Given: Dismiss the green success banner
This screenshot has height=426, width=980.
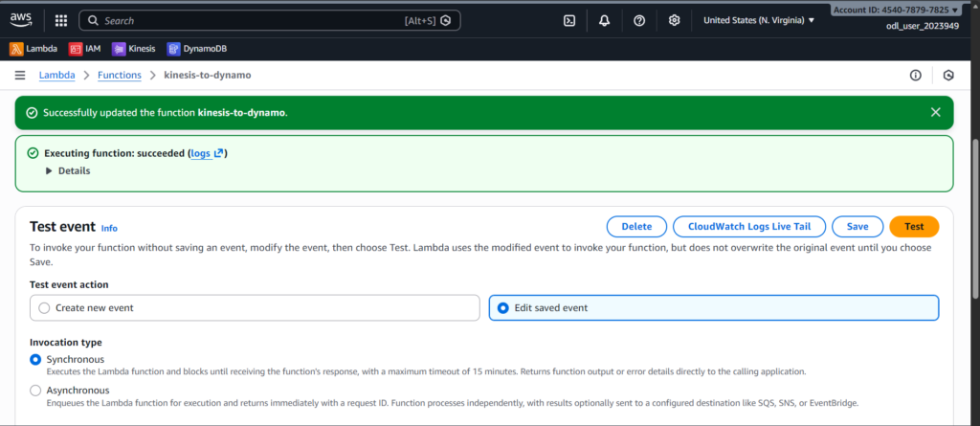Looking at the screenshot, I should [935, 112].
